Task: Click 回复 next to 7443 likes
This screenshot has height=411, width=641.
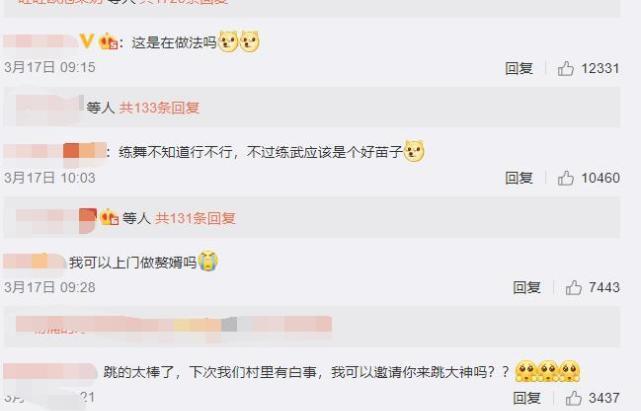Action: tap(527, 287)
